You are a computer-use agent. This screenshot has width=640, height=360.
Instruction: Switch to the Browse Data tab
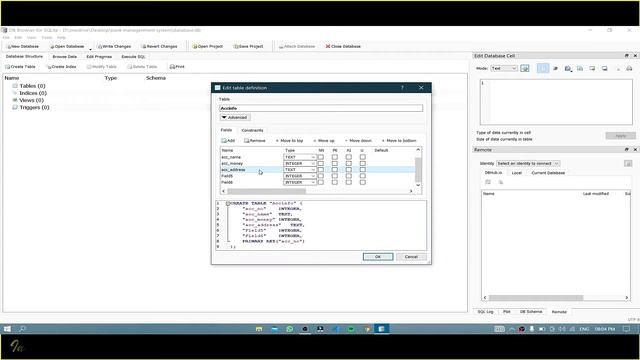[x=64, y=57]
